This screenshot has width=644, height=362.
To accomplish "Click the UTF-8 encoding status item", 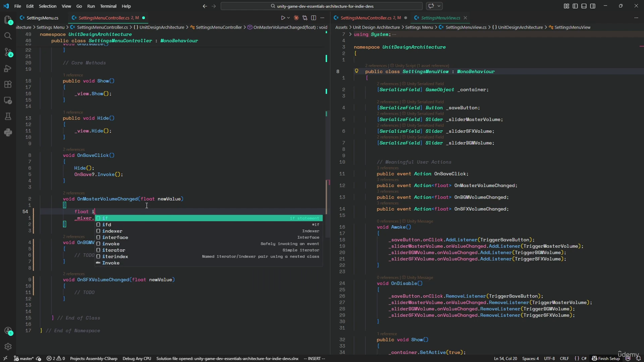I will (x=549, y=358).
